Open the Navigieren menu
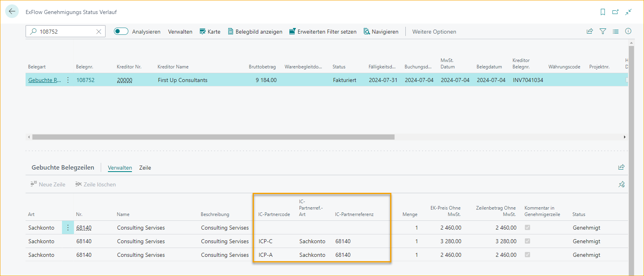644x276 pixels. [x=381, y=32]
